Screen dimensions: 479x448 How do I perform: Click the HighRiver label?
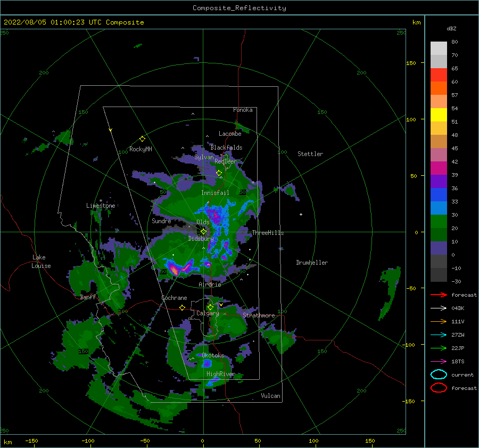coord(221,374)
